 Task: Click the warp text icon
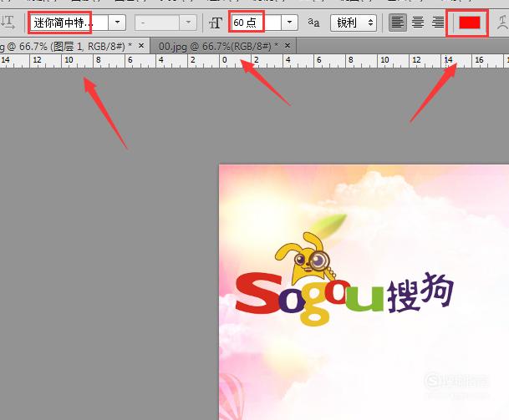[x=503, y=23]
